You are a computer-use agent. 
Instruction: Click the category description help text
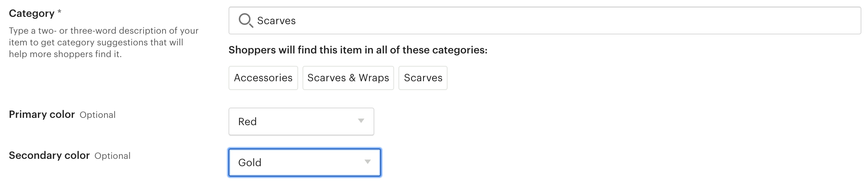tap(103, 42)
